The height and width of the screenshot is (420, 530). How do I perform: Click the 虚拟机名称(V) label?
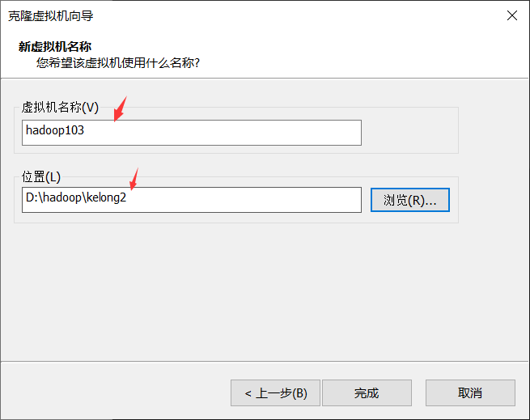60,107
